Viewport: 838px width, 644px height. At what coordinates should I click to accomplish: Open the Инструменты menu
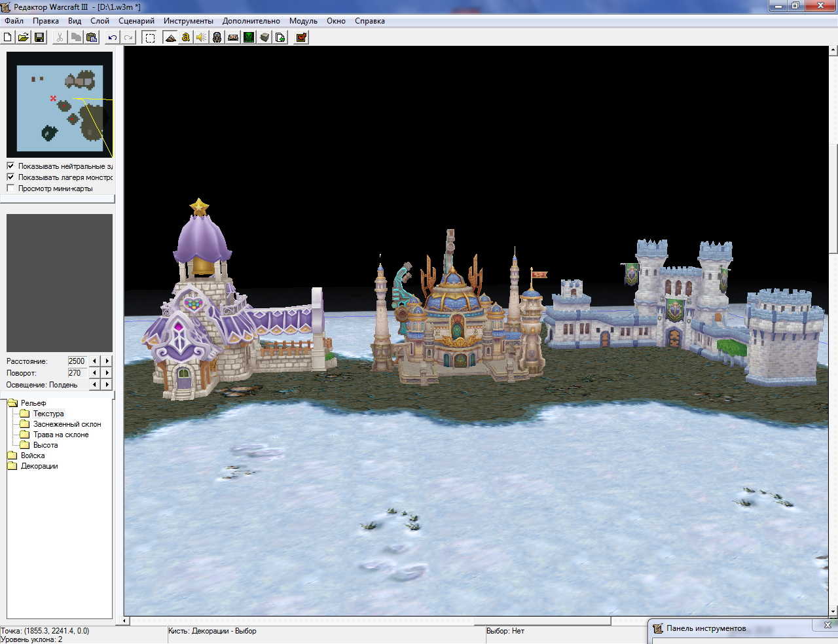tap(189, 21)
